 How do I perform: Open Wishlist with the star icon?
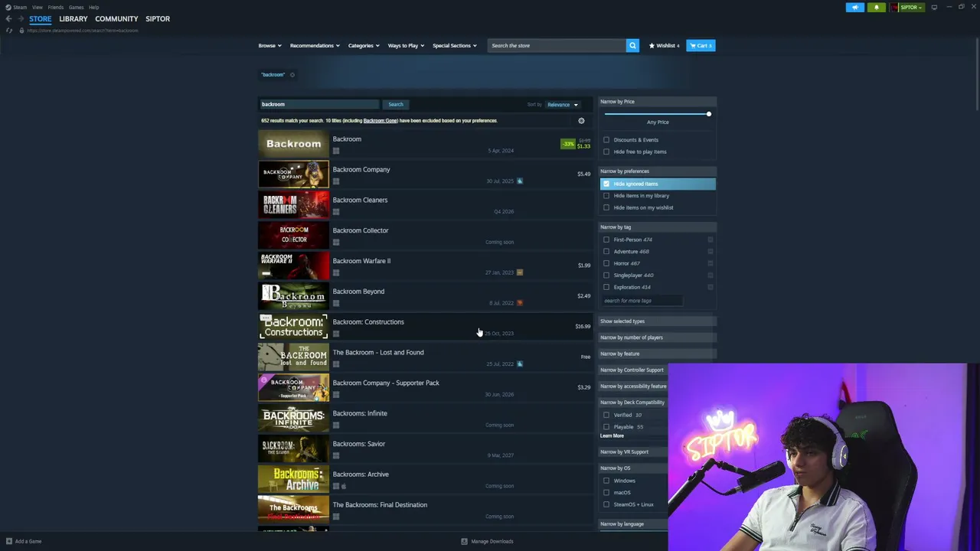[664, 45]
